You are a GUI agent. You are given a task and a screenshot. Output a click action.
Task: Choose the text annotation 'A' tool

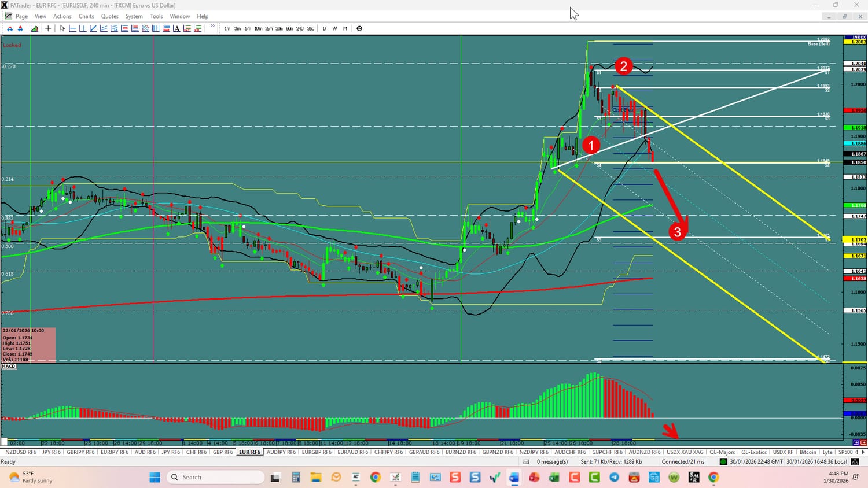[x=177, y=28]
